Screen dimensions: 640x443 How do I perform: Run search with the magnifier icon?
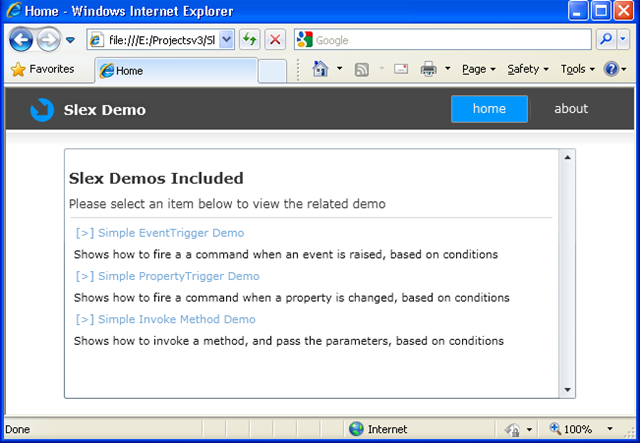pos(607,40)
